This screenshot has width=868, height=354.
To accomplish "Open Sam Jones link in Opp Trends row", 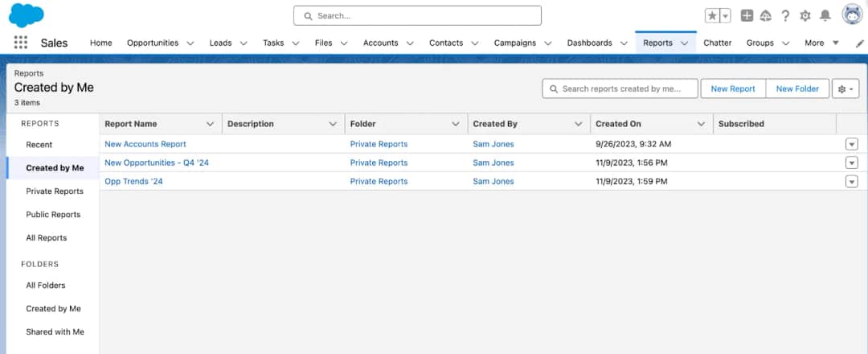I will 493,181.
